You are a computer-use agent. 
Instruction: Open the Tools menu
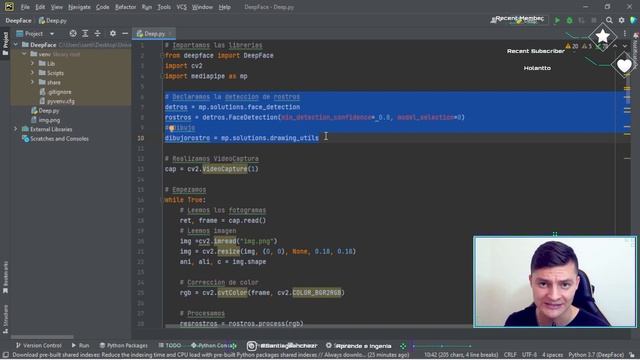click(x=164, y=7)
